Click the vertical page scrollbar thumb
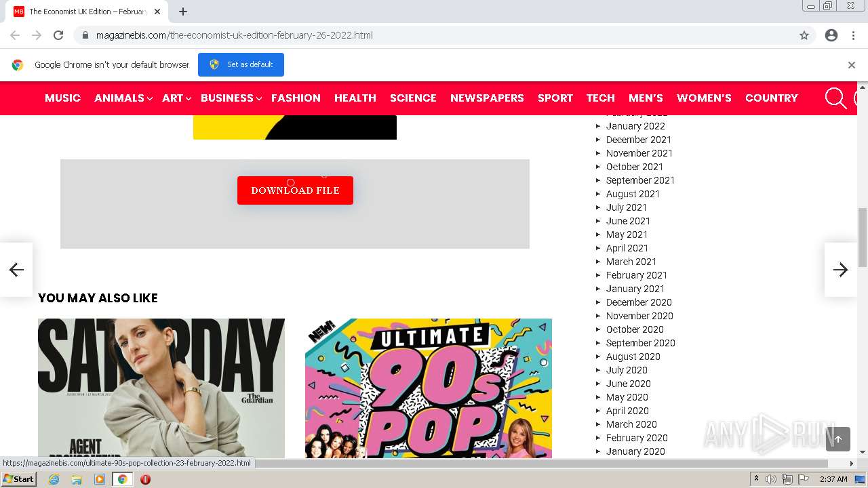Screen dimensions: 868x488 (863, 237)
